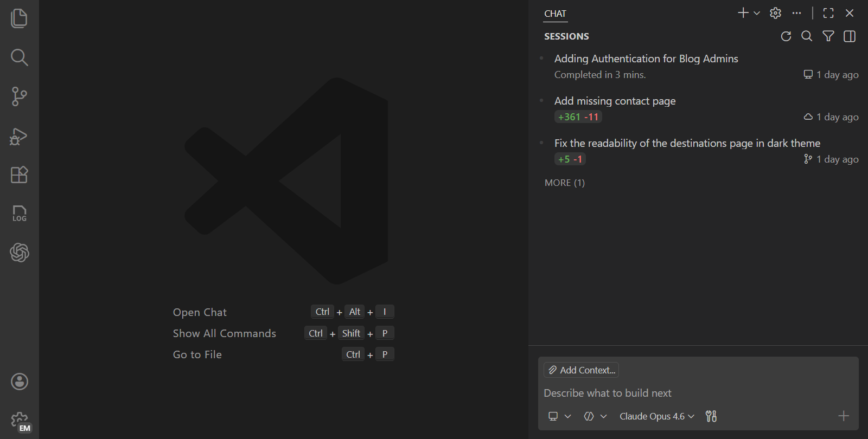The width and height of the screenshot is (868, 439).
Task: Open the agent mode dropdown
Action: pyautogui.click(x=595, y=416)
